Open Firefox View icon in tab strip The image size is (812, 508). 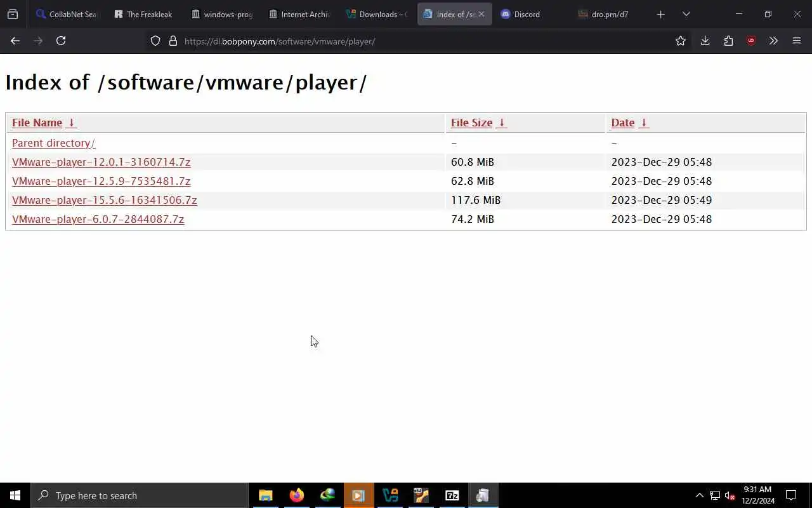pyautogui.click(x=13, y=14)
